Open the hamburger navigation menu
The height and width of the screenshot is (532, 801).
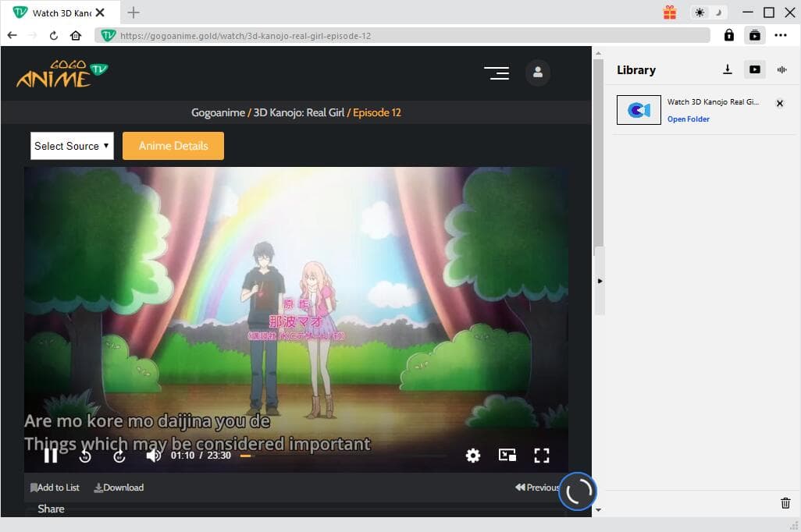[x=497, y=73]
